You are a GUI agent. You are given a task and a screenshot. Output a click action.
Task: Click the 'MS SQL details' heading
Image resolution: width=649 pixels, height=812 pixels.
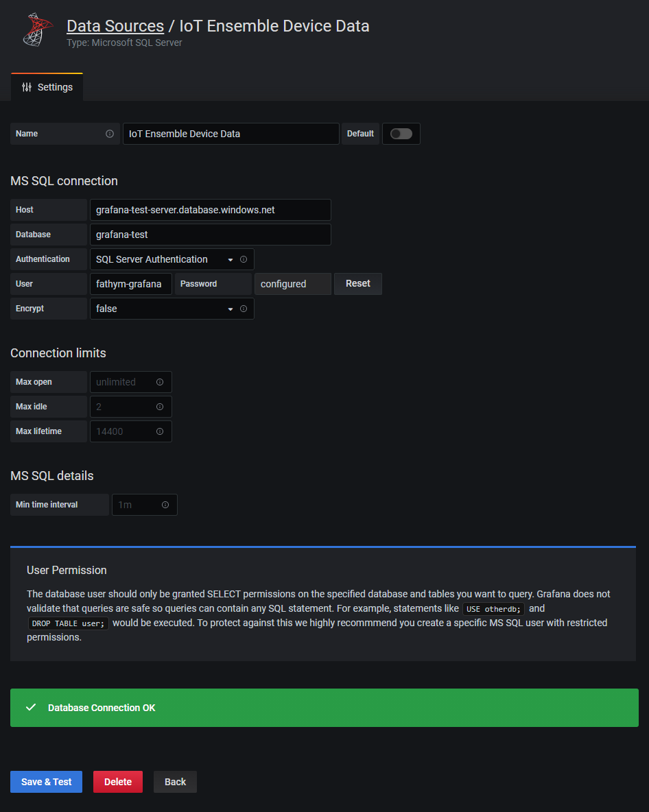(51, 476)
